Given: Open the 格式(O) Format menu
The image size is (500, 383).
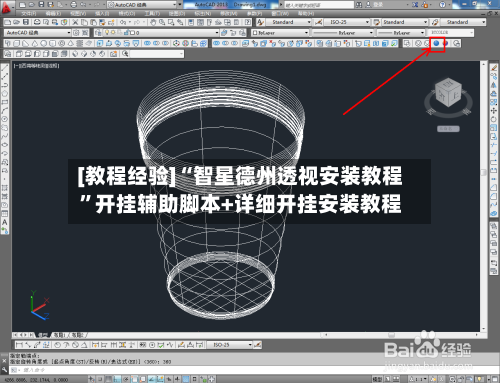Looking at the screenshot, I should click(x=127, y=14).
